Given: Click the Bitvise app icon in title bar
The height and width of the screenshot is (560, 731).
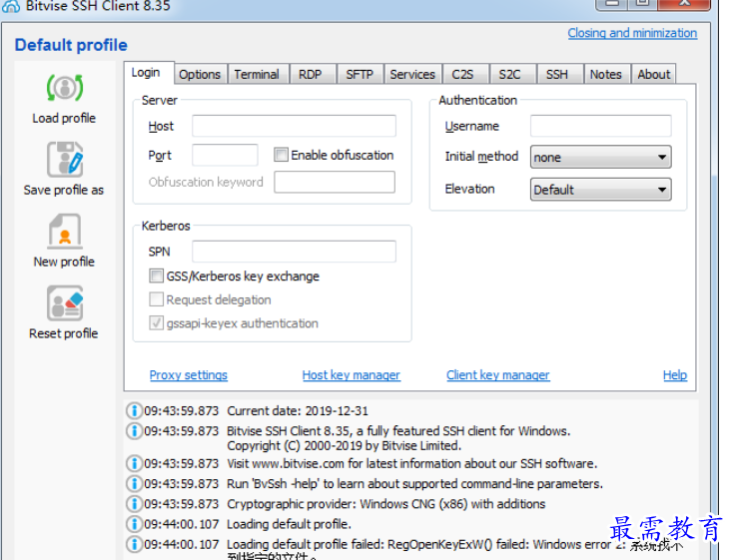Looking at the screenshot, I should (x=11, y=6).
